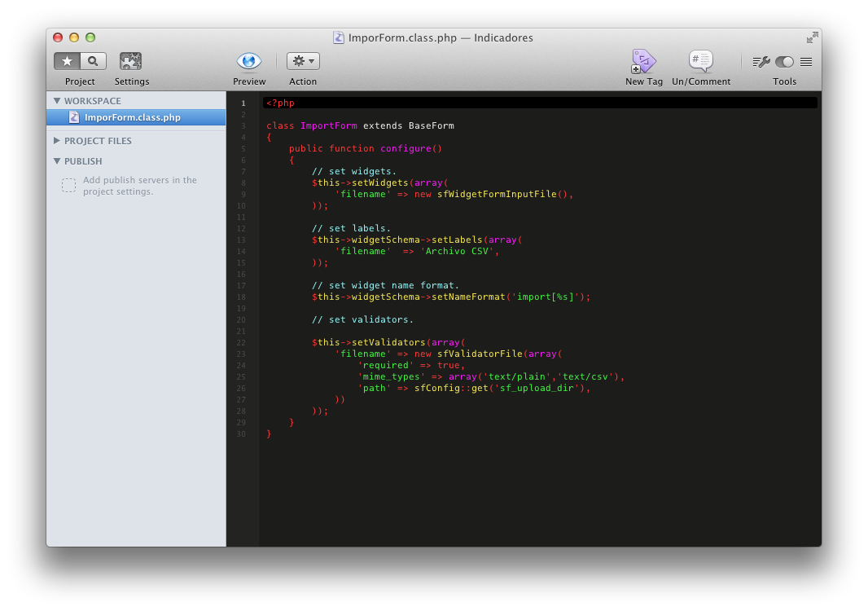Click the '// set labels.' comment
Image resolution: width=868 pixels, height=611 pixels.
352,228
